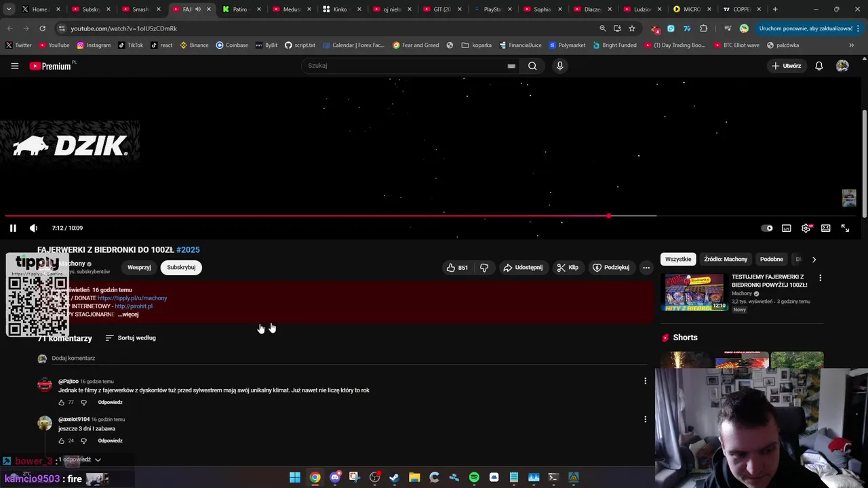
Task: Mute the video with the speaker icon
Action: point(33,228)
